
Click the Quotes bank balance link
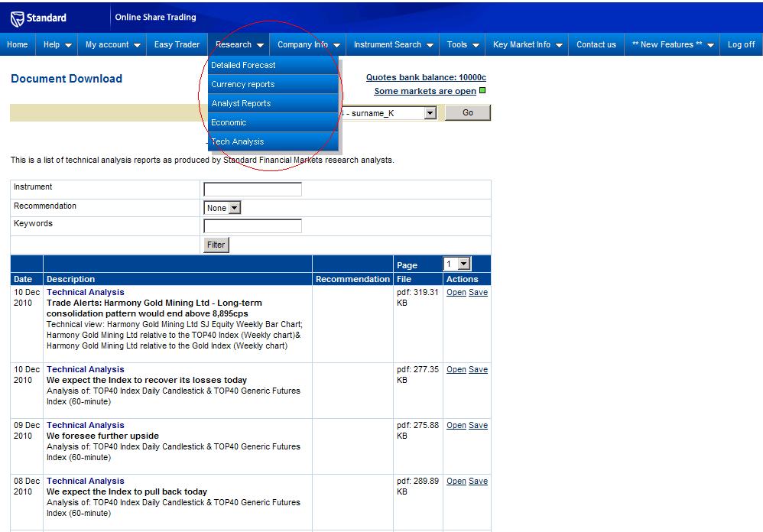click(x=426, y=77)
